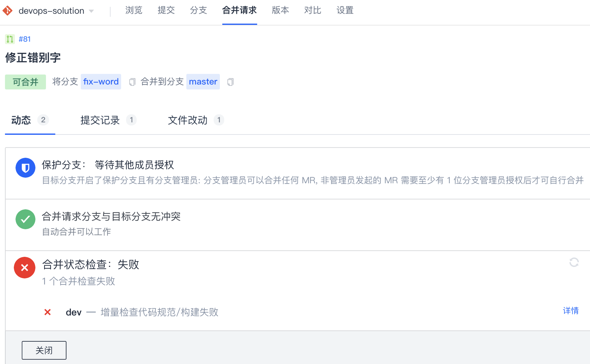The width and height of the screenshot is (590, 364).
Task: Click the protected branch rule description text
Action: click(313, 180)
